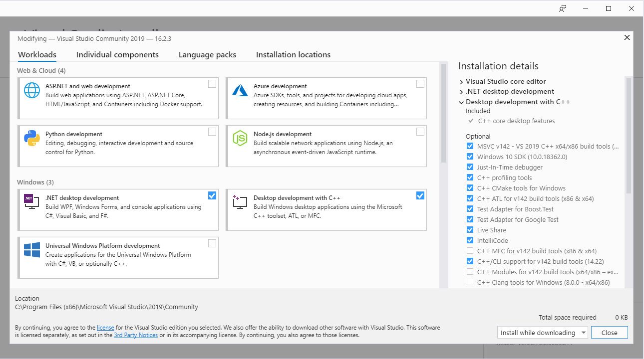This screenshot has width=644, height=359.
Task: Expand .NET desktop development details
Action: pos(461,92)
